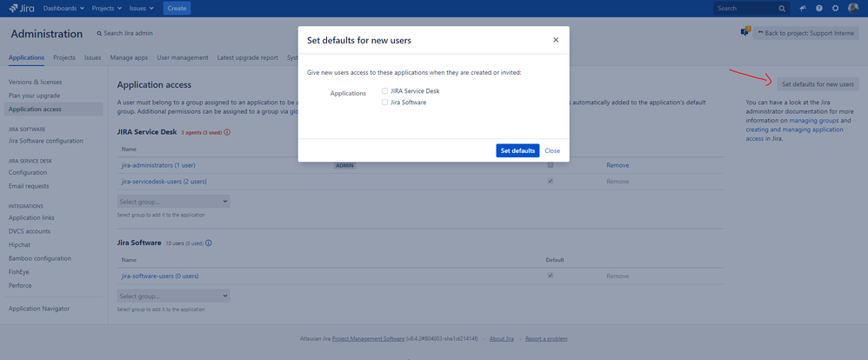The width and height of the screenshot is (868, 360).
Task: Click Project Management Software footer link
Action: coord(369,338)
